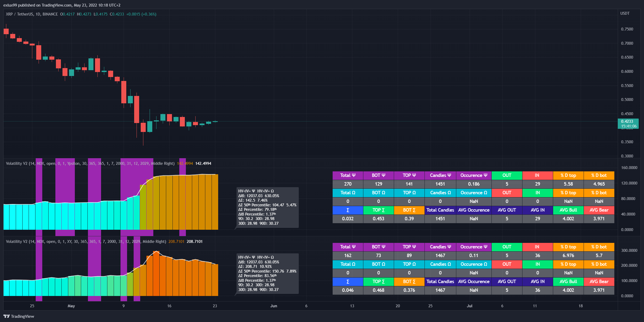Click the 'ΔΣ Percentile: 79.18th' line
Viewport: 644px width, 322px height.
258,209
